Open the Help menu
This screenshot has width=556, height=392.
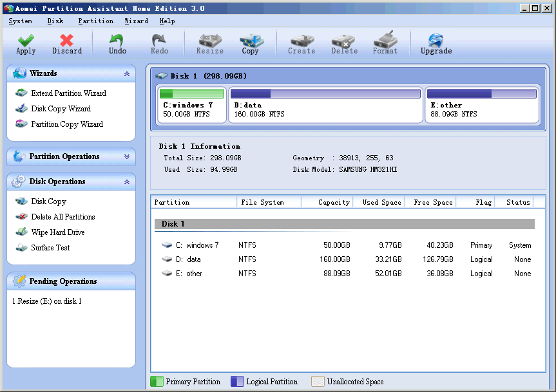point(167,21)
